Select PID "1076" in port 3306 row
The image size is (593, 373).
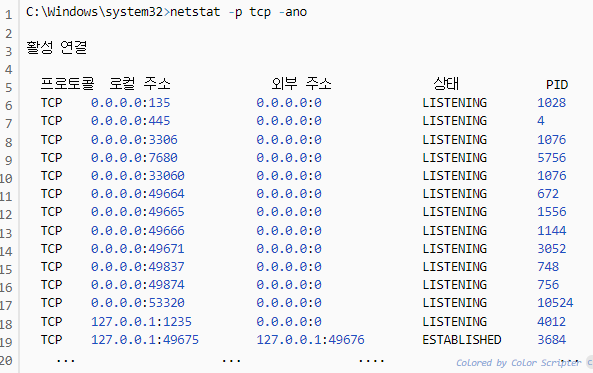pyautogui.click(x=551, y=140)
